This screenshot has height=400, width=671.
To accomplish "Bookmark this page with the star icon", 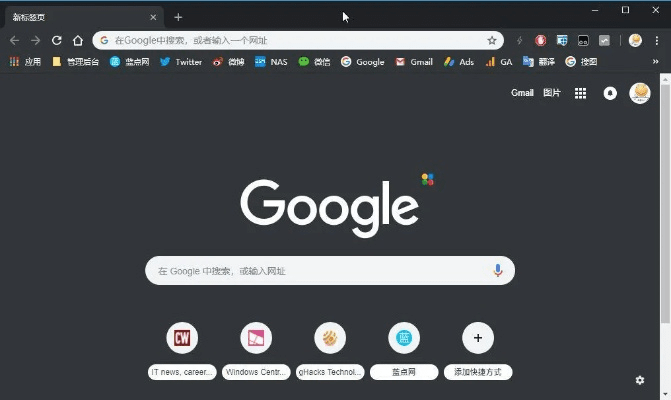I will [x=492, y=41].
